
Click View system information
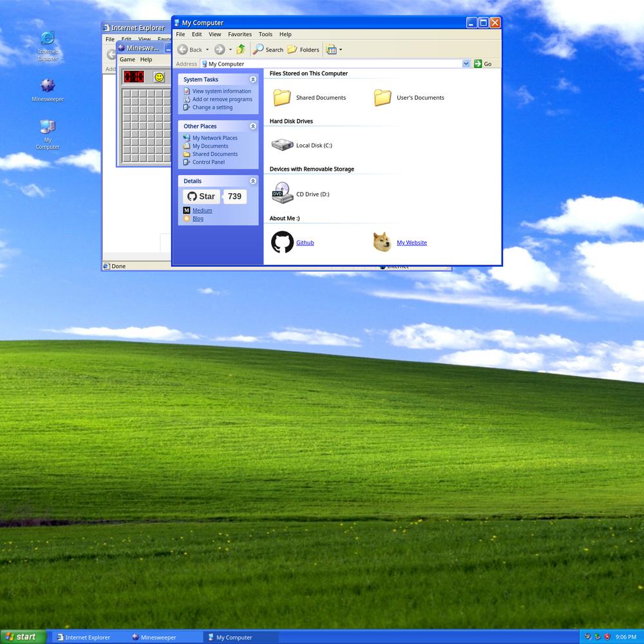tap(222, 91)
